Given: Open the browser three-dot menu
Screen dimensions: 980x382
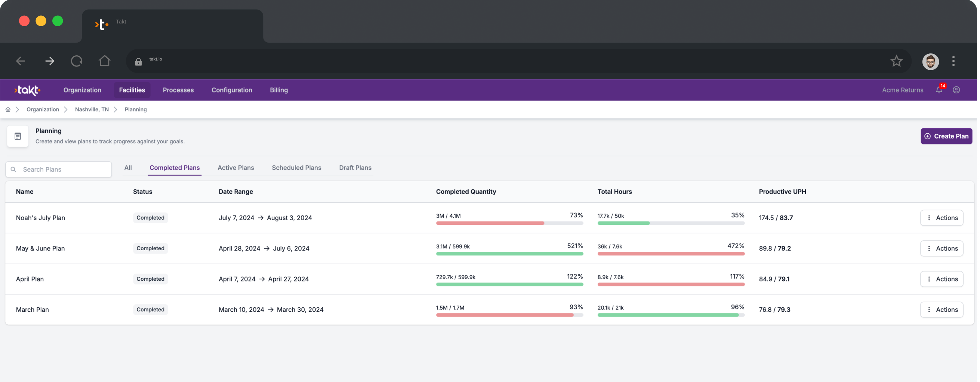Looking at the screenshot, I should [953, 60].
